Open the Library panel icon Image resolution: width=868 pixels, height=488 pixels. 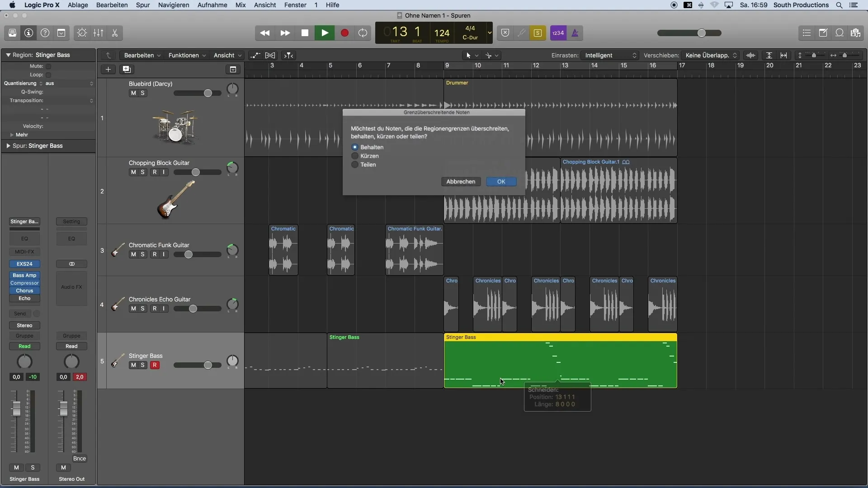(12, 33)
